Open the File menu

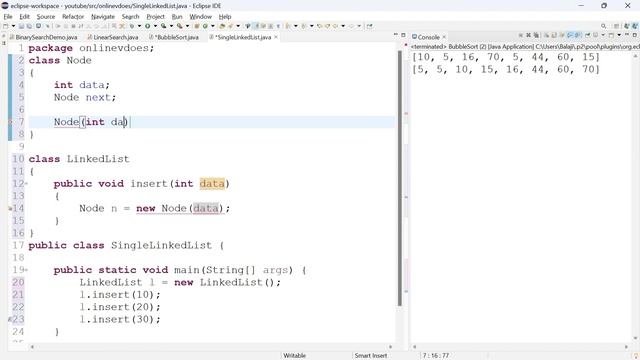coord(8,17)
